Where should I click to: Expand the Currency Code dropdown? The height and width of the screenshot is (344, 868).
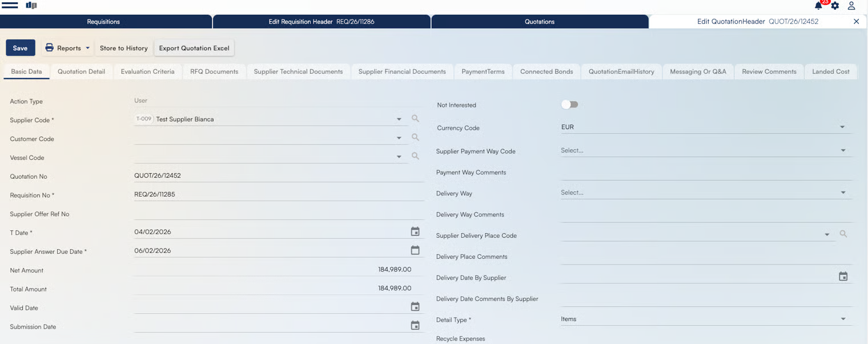click(842, 127)
